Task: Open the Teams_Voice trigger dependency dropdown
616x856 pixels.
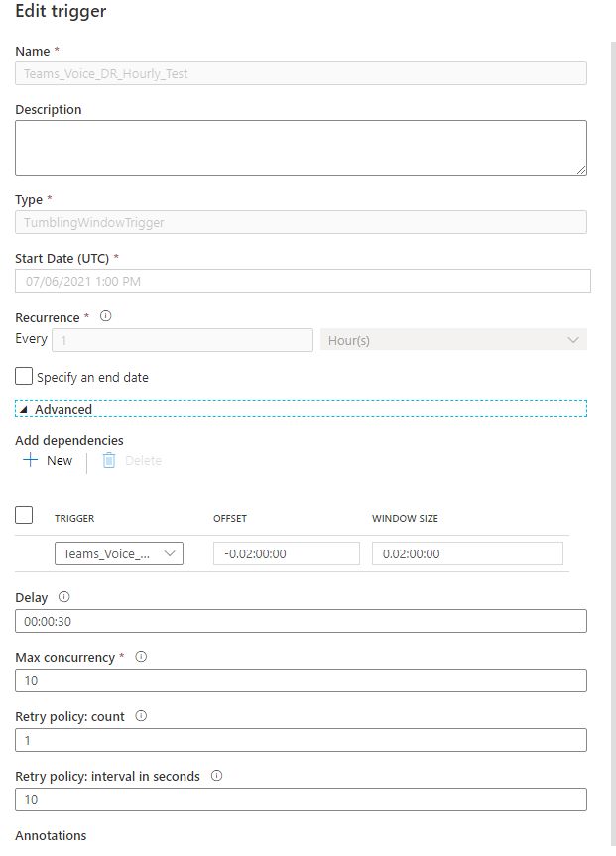Action: 118,554
